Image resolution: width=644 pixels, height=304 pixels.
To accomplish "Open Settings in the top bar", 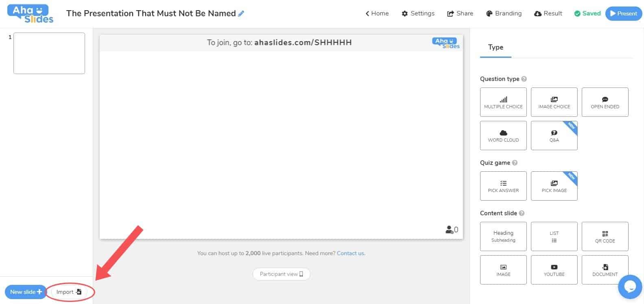I will tap(418, 13).
